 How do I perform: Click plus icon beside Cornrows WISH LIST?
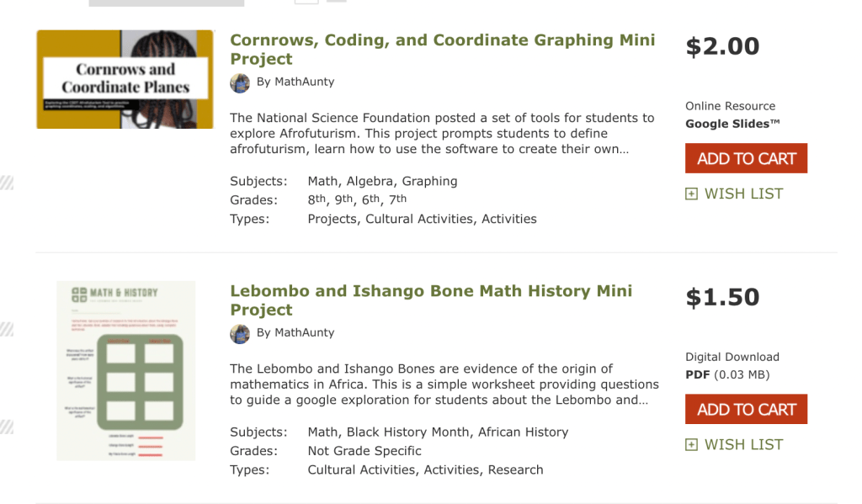(692, 194)
